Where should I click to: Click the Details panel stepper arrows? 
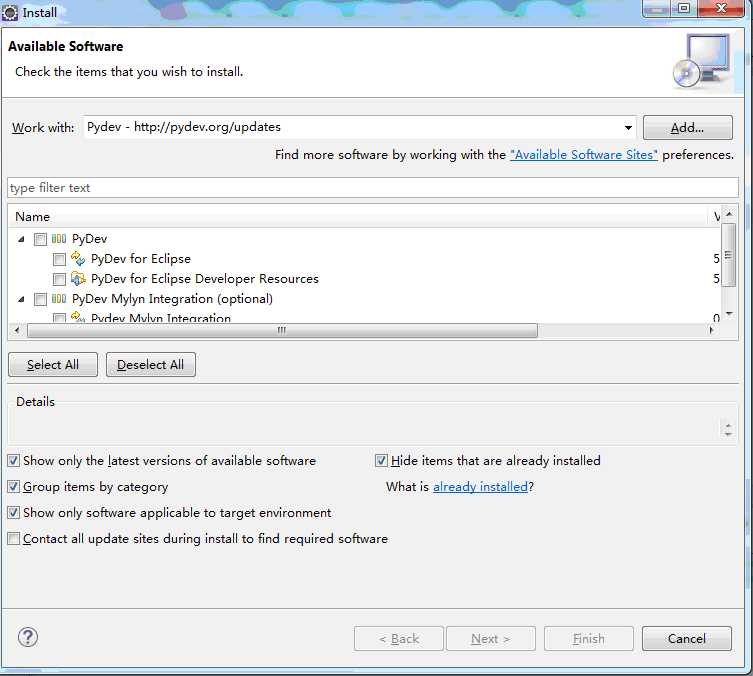(x=728, y=429)
